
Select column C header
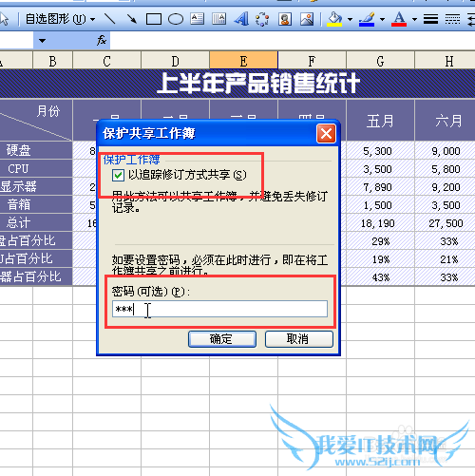coord(107,61)
